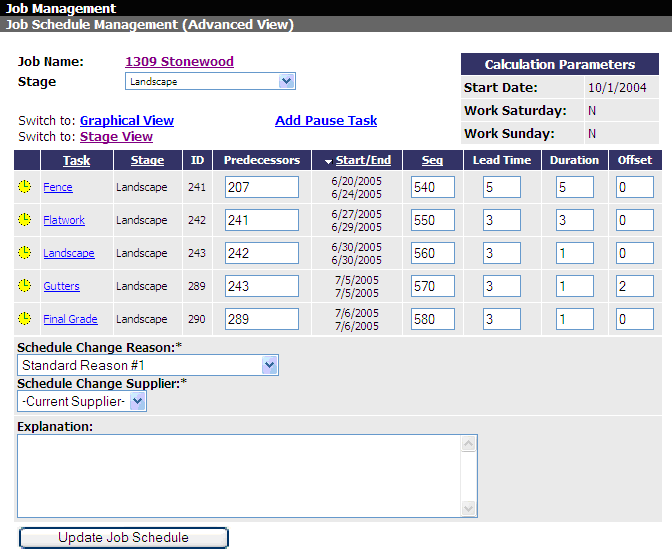Expand the Schedule Change Reason dropdown

coord(269,366)
